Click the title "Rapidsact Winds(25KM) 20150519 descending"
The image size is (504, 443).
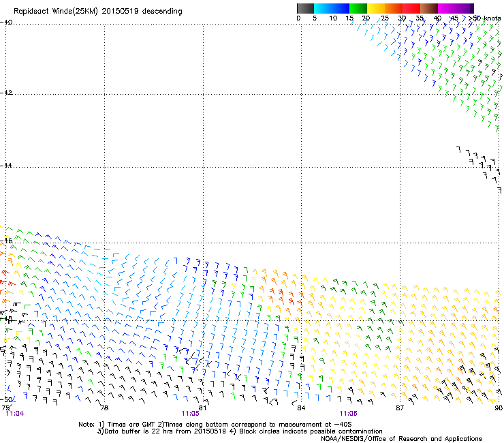tap(97, 12)
